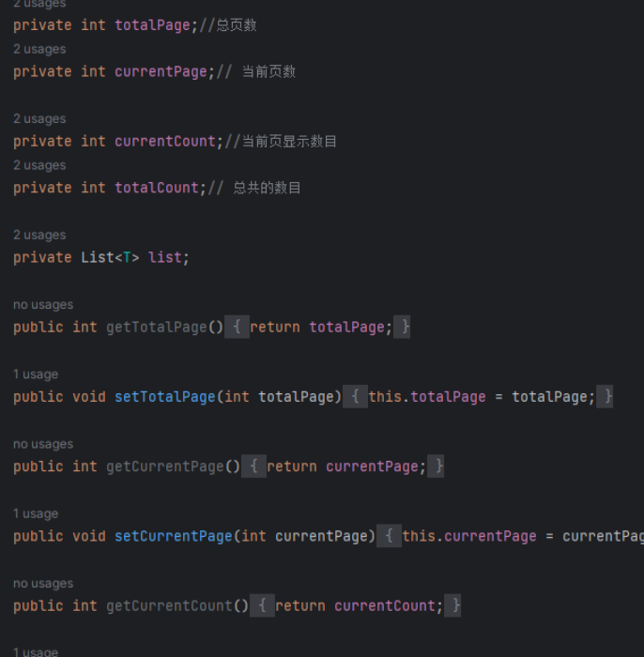The height and width of the screenshot is (657, 644).
Task: Click "no usages" hint above getCurrentPage
Action: 42,444
